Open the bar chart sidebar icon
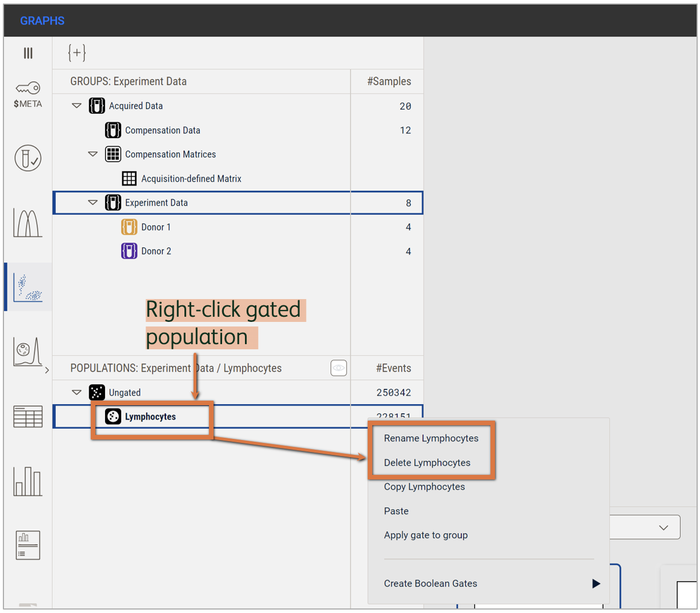 coord(27,481)
